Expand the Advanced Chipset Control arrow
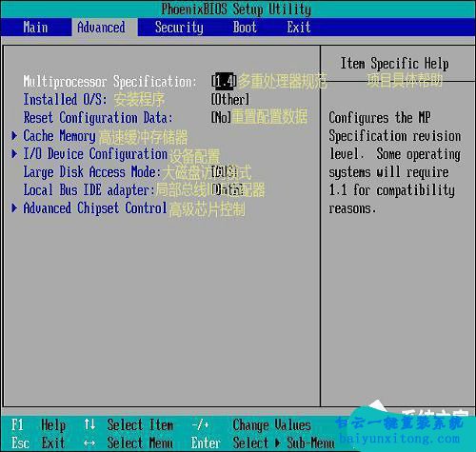Screen dimensions: 476x452 [14, 208]
